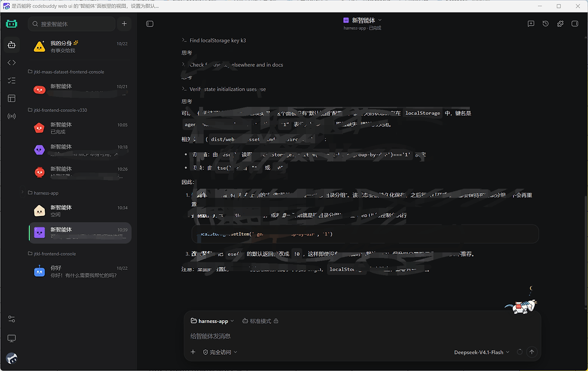
Task: Click the blue robot avatar of 你好
Action: click(40, 271)
